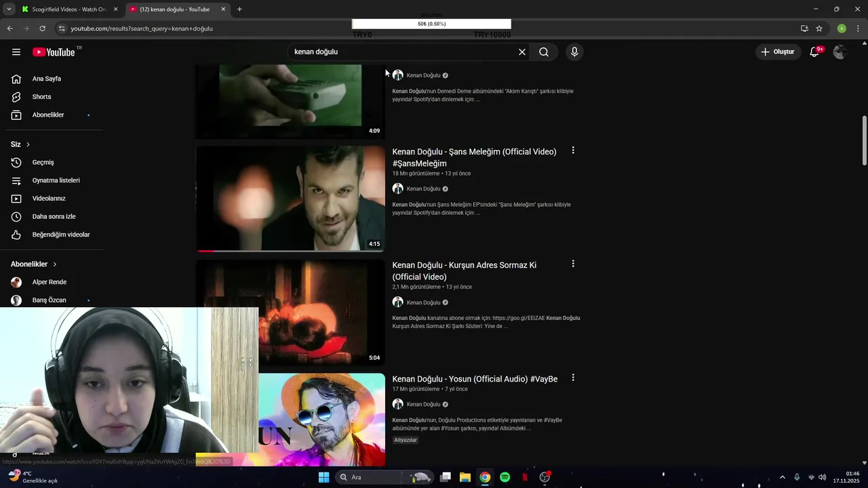
Task: Open Kenan Doğulu channel under Şans Meleğim
Action: 424,189
